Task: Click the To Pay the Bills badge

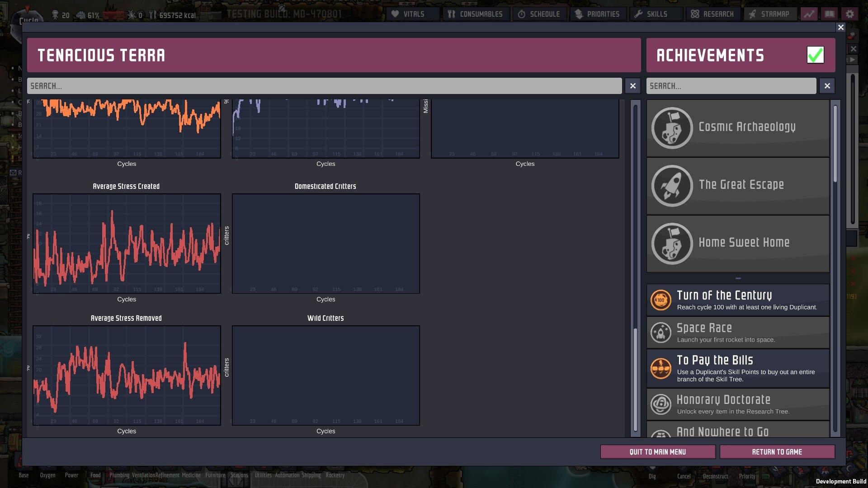Action: click(660, 368)
